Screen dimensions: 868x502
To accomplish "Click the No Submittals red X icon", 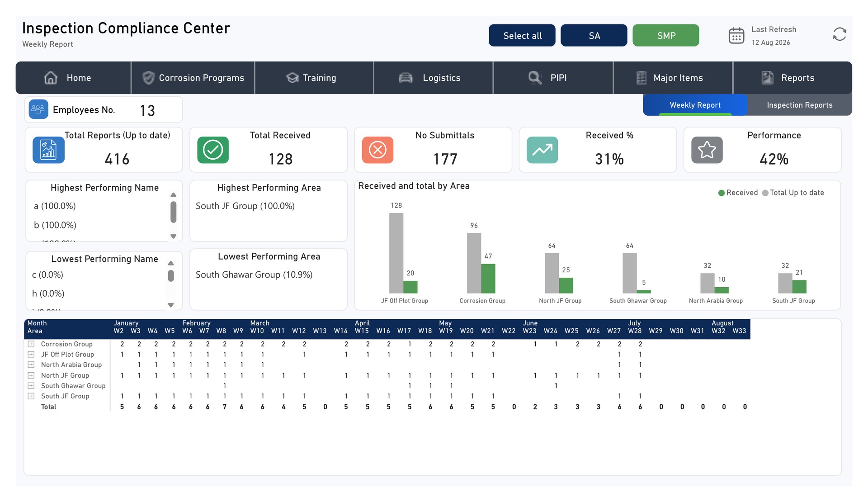I will [x=377, y=150].
